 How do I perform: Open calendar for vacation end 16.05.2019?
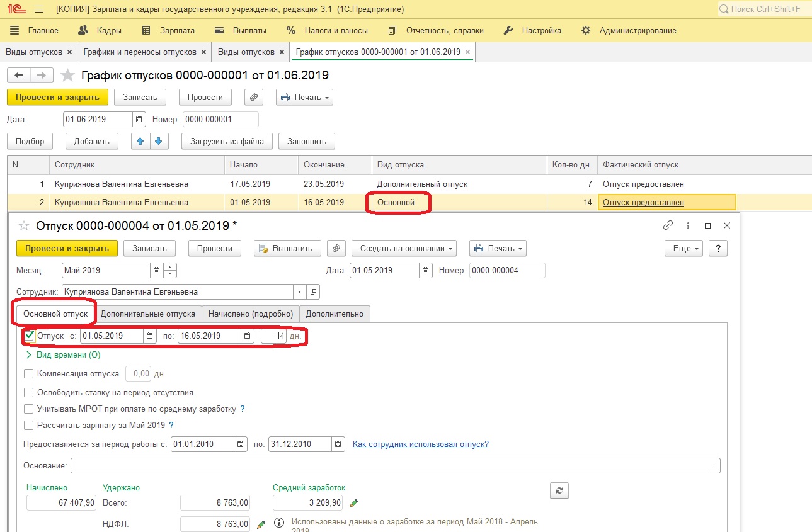click(248, 336)
